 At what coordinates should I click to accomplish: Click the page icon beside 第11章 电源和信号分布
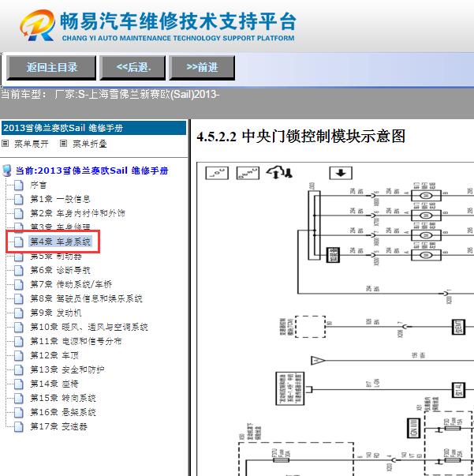(18, 341)
